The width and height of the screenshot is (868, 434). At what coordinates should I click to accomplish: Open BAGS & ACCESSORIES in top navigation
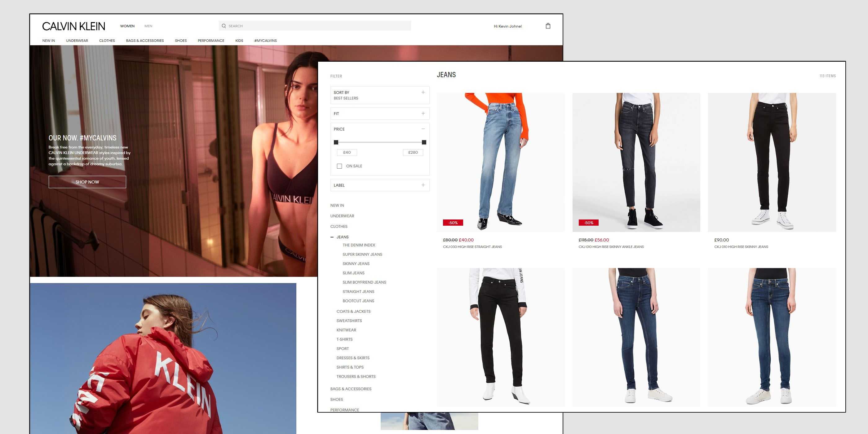click(145, 40)
